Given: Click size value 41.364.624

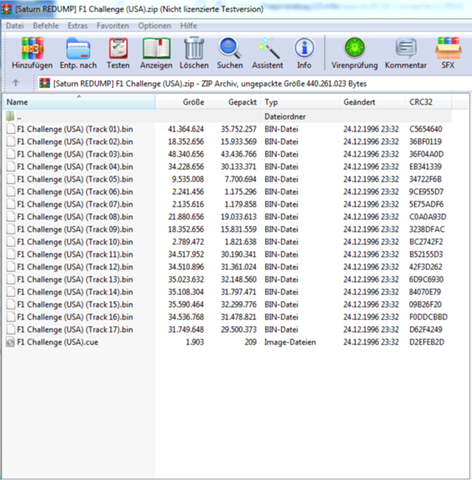Looking at the screenshot, I should (x=186, y=129).
